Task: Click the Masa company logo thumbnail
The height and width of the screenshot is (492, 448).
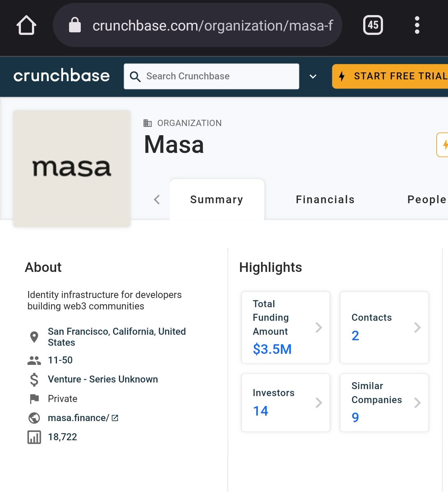Action: coord(72,168)
